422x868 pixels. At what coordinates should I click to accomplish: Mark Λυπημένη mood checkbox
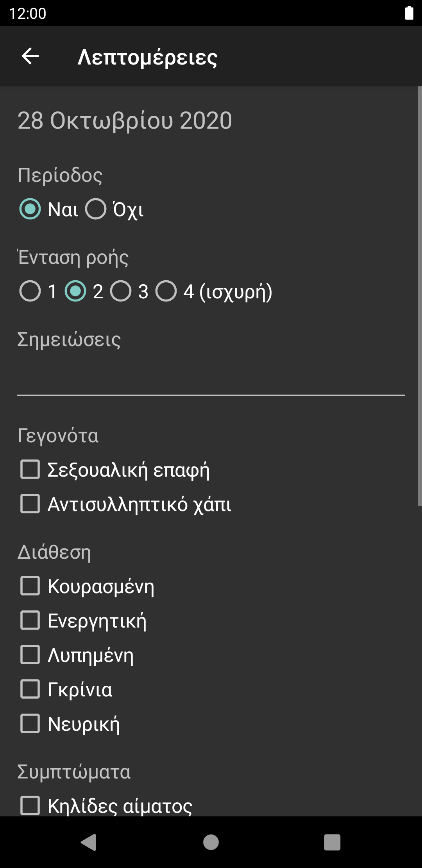pos(30,655)
